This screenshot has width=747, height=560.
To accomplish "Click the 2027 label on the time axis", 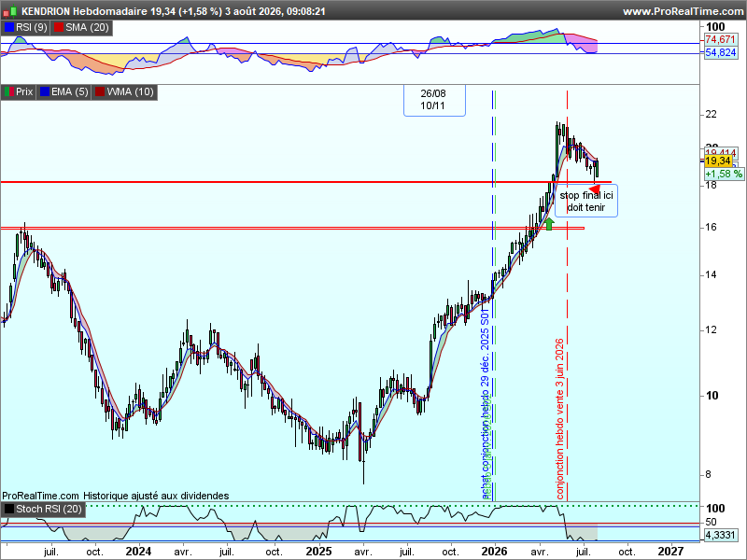I will (670, 552).
